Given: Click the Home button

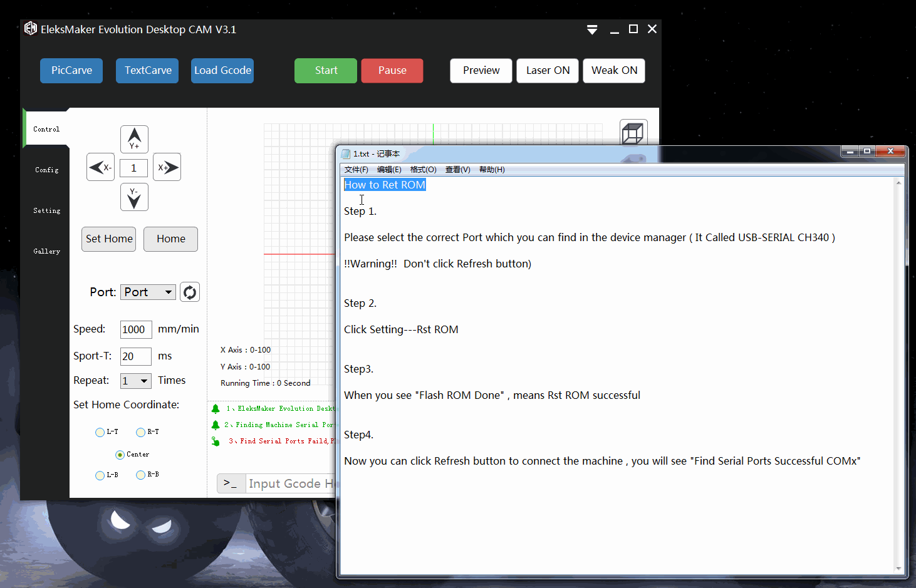Looking at the screenshot, I should click(170, 239).
